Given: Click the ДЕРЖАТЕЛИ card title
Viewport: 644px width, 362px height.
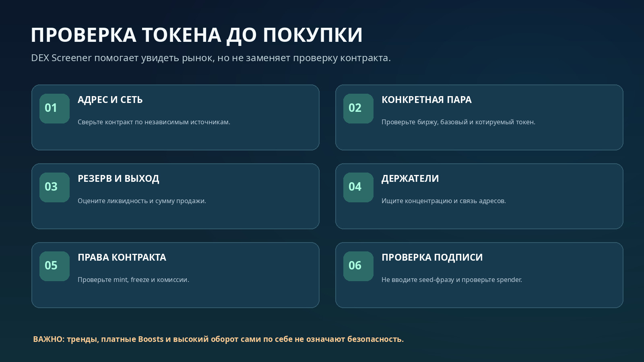Looking at the screenshot, I should click(x=410, y=179).
